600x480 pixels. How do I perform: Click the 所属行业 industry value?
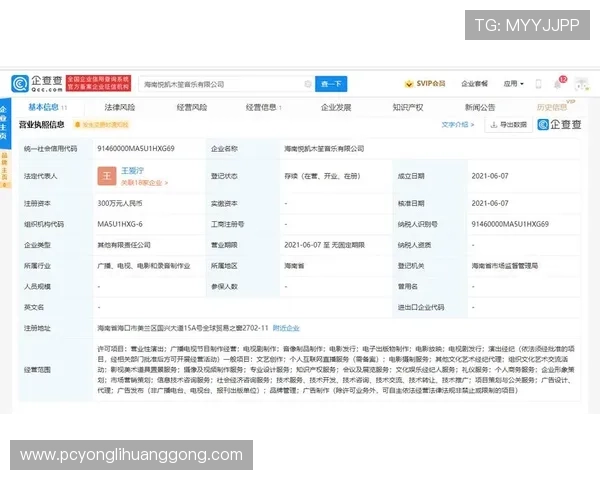pos(144,266)
